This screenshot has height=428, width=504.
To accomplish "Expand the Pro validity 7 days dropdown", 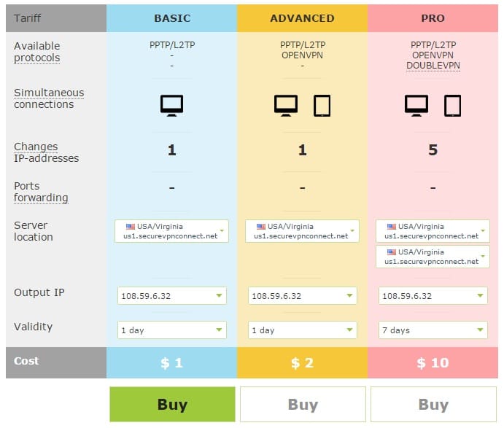I will click(x=433, y=330).
